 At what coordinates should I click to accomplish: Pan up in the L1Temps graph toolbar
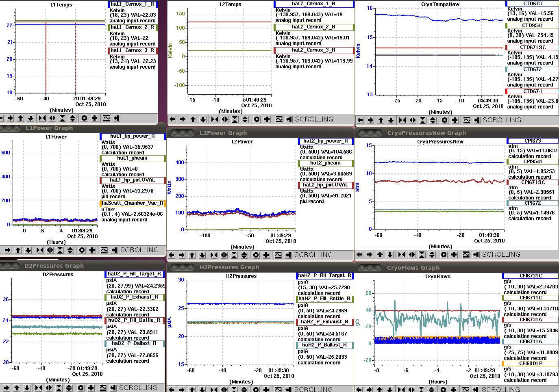pos(21,118)
